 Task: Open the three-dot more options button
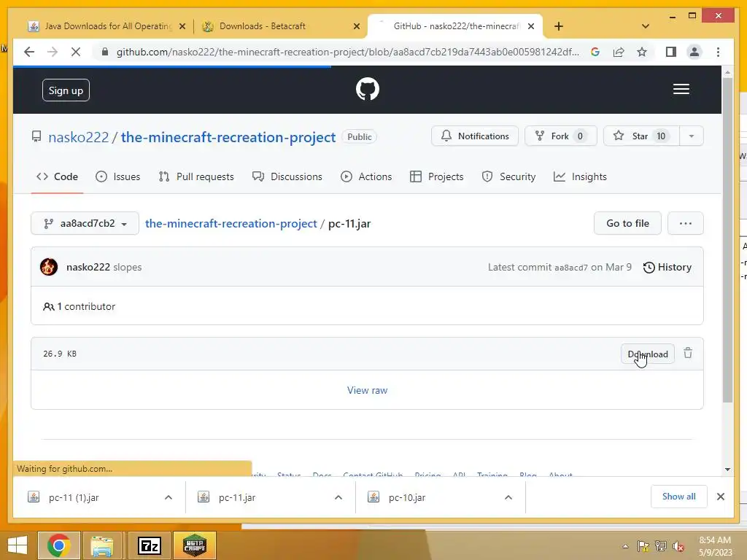tap(686, 223)
